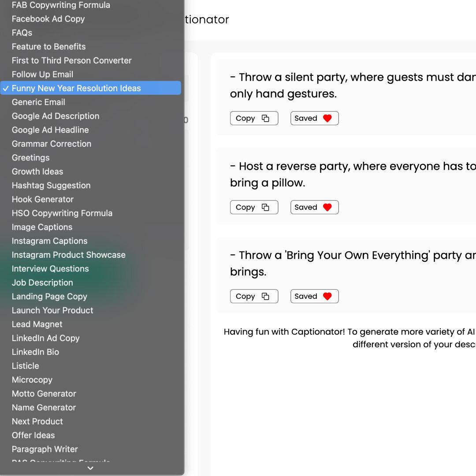Choose HSO Copywriting Formula
Viewport: 476px width, 476px height.
pos(91,213)
